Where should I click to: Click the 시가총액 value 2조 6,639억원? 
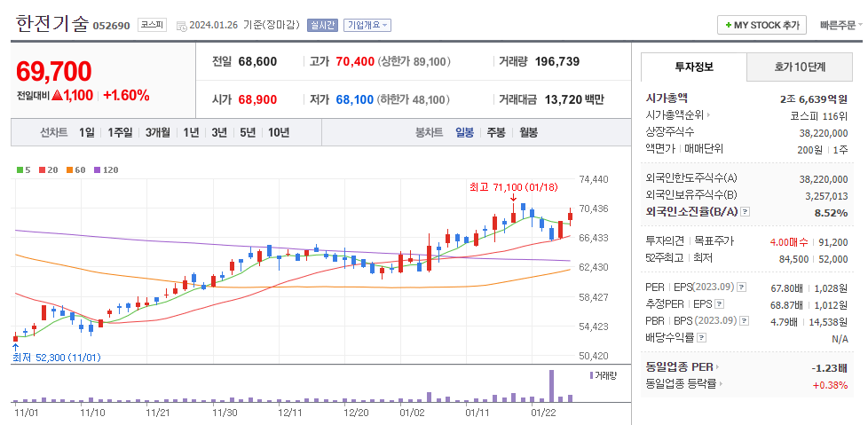814,99
